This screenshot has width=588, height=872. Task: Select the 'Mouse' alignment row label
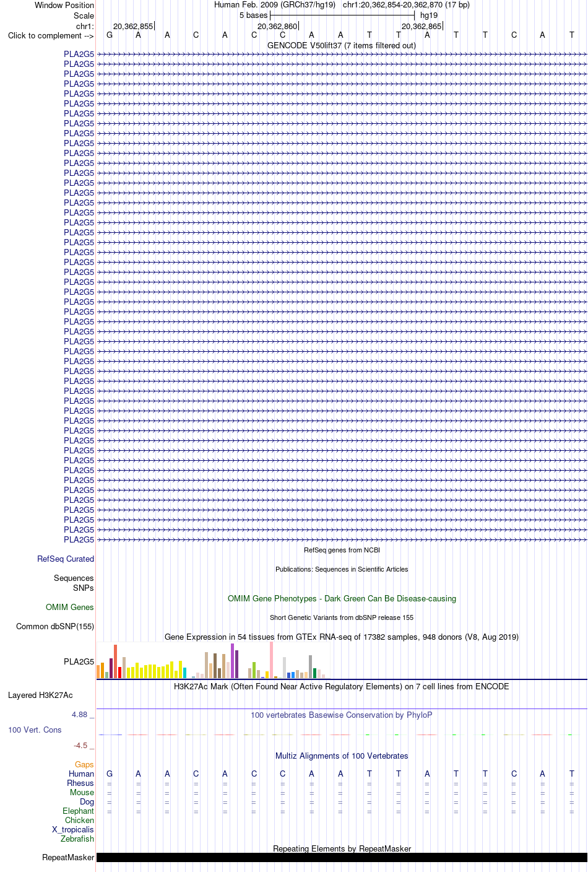pyautogui.click(x=82, y=792)
